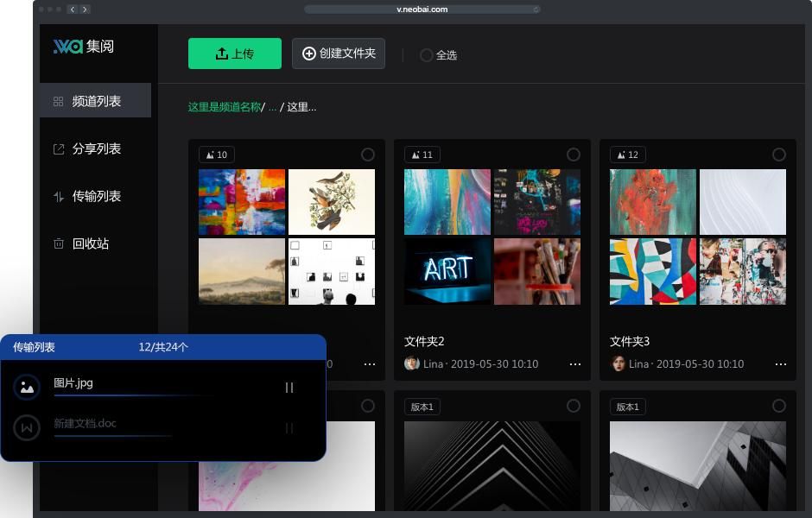Toggle the 全选 select-all radio button
The image size is (812, 518).
[x=426, y=55]
